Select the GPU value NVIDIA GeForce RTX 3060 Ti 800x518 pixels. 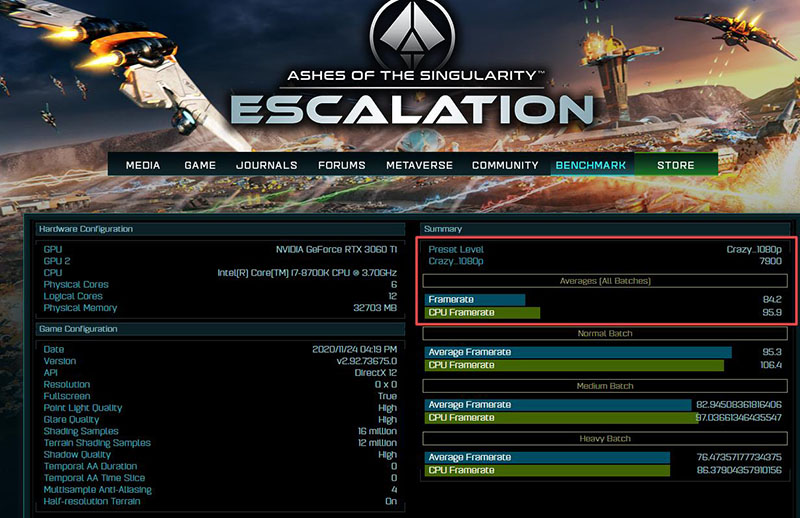click(336, 250)
